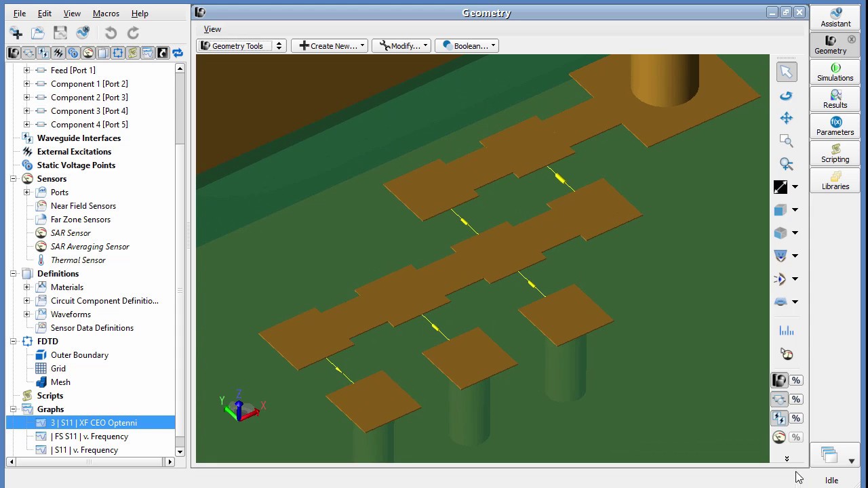Open the Results workspace tab

click(835, 99)
